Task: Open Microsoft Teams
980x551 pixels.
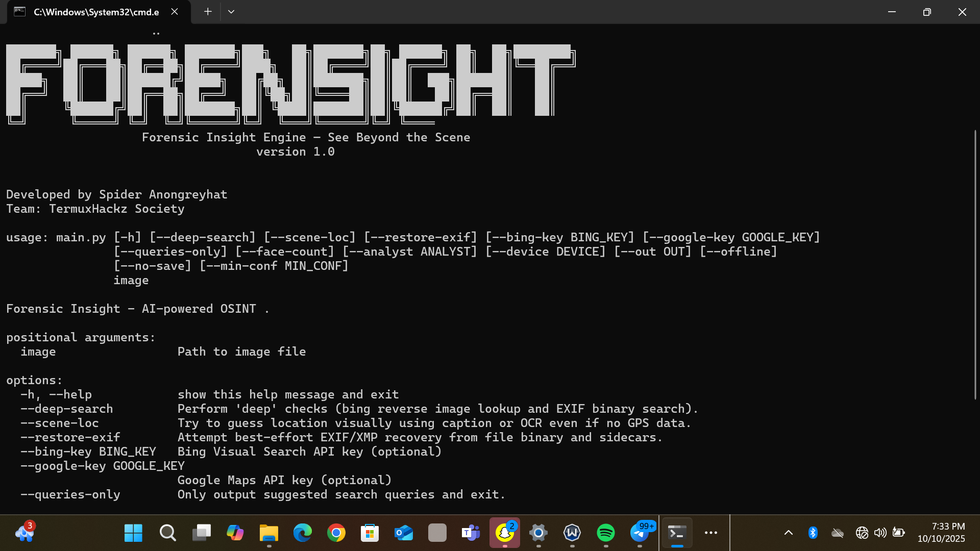Action: (471, 533)
